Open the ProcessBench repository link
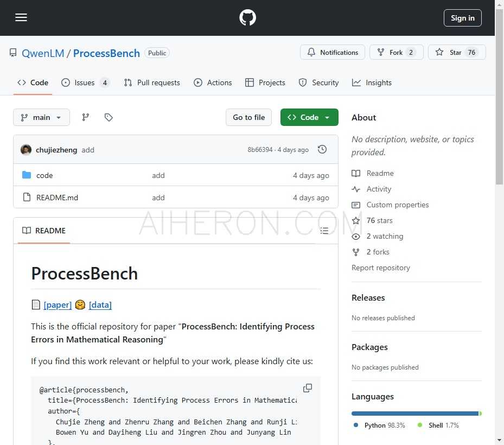Screen dimensions: 504x445 (x=106, y=53)
